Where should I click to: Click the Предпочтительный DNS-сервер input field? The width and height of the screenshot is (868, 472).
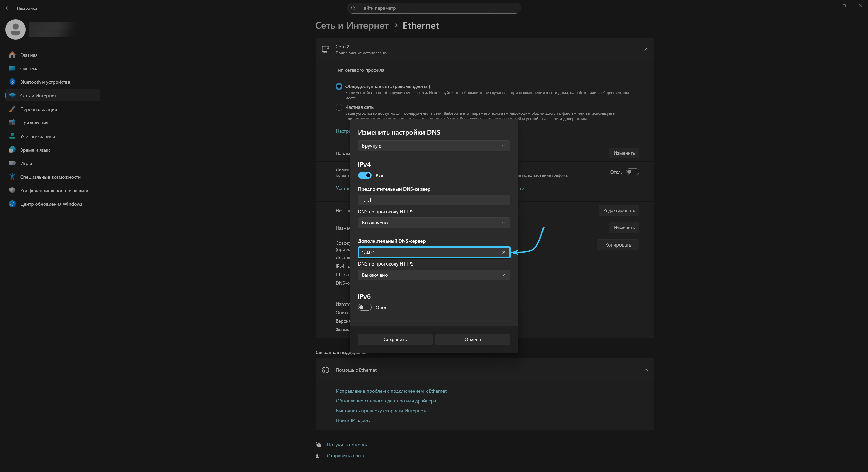[x=434, y=200]
